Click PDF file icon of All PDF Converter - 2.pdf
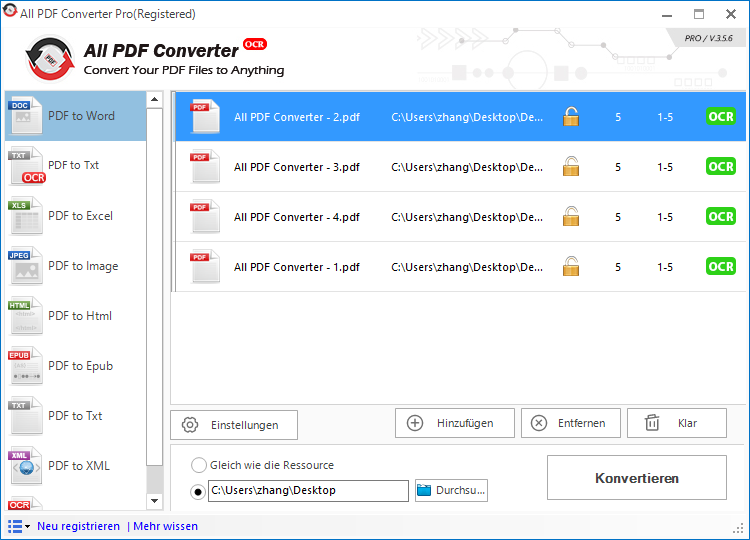The height and width of the screenshot is (540, 750). point(205,116)
